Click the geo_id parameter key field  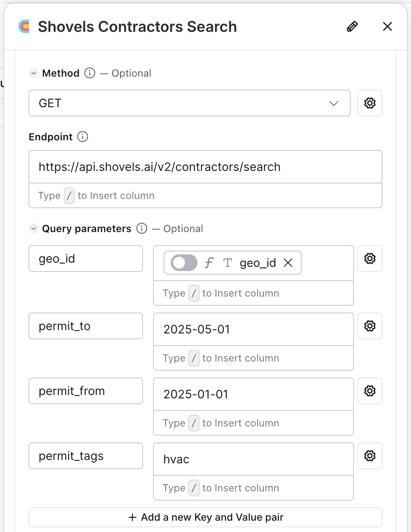click(86, 258)
